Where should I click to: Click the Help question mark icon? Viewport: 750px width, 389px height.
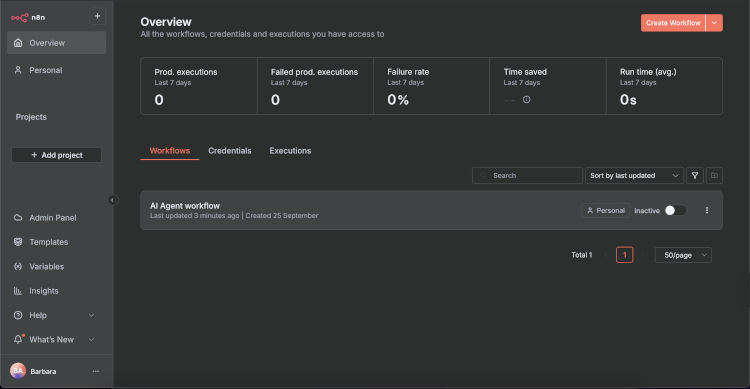pos(18,315)
